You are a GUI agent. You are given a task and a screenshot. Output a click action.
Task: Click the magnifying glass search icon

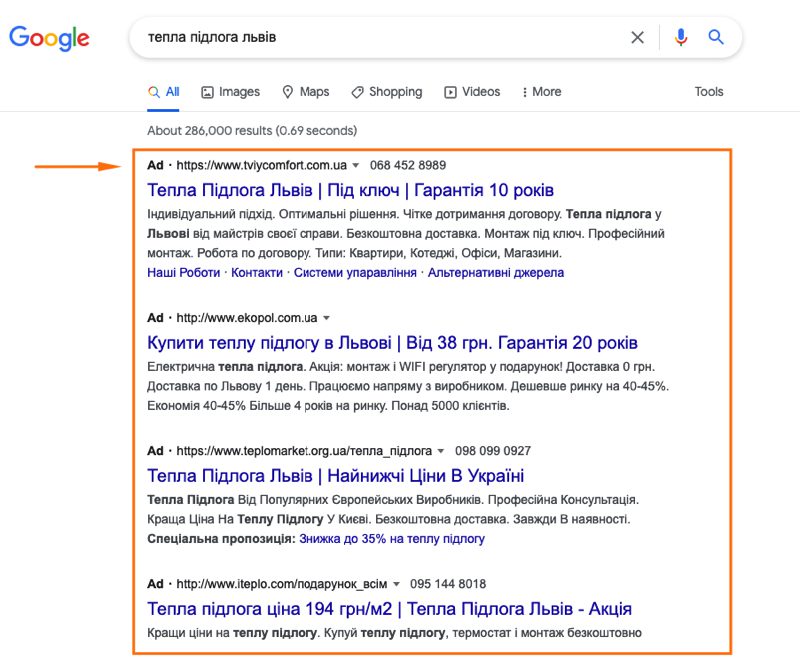point(716,37)
